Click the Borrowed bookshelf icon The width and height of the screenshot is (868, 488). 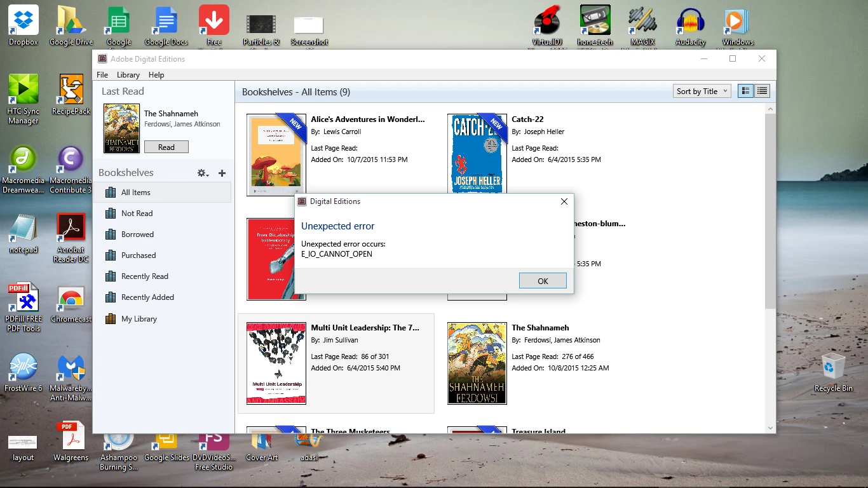click(111, 234)
